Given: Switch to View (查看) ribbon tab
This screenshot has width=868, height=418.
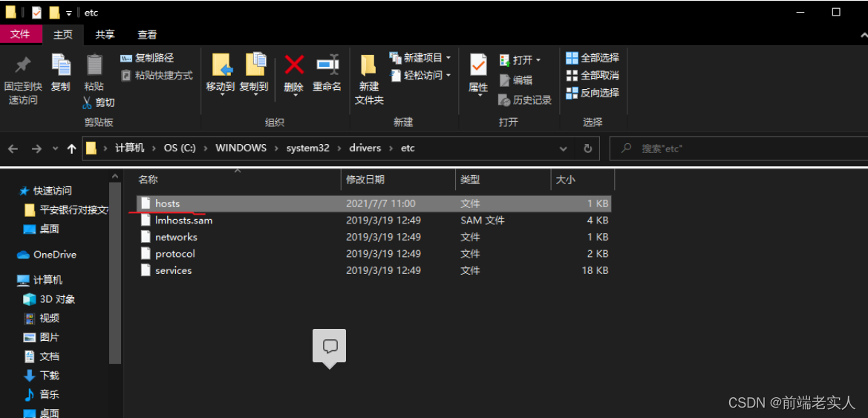Looking at the screenshot, I should [147, 34].
